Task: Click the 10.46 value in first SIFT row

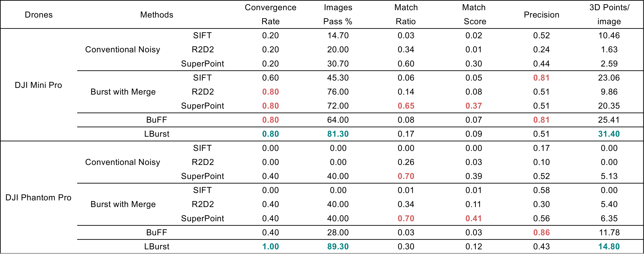Action: point(609,35)
